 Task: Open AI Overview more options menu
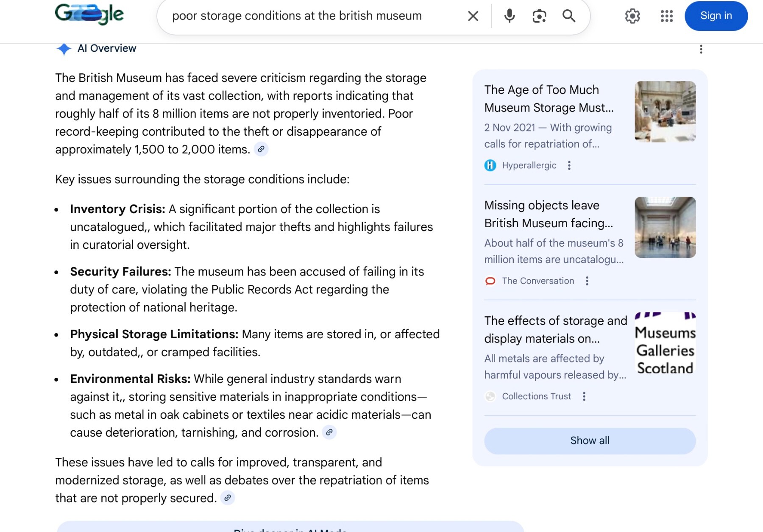tap(701, 49)
